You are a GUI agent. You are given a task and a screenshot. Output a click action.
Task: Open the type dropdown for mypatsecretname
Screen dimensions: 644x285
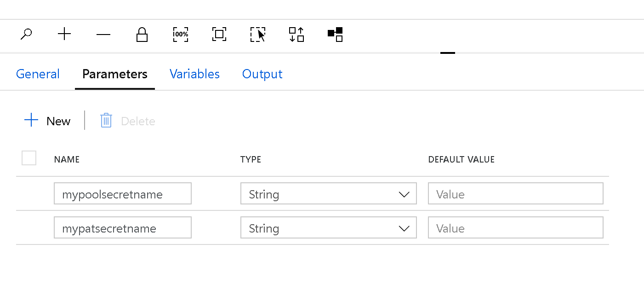point(404,227)
